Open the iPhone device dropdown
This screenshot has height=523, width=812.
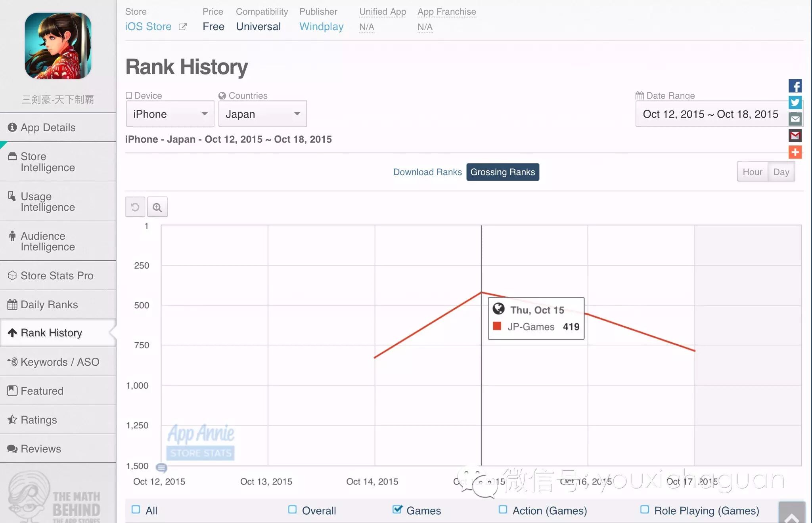point(170,114)
